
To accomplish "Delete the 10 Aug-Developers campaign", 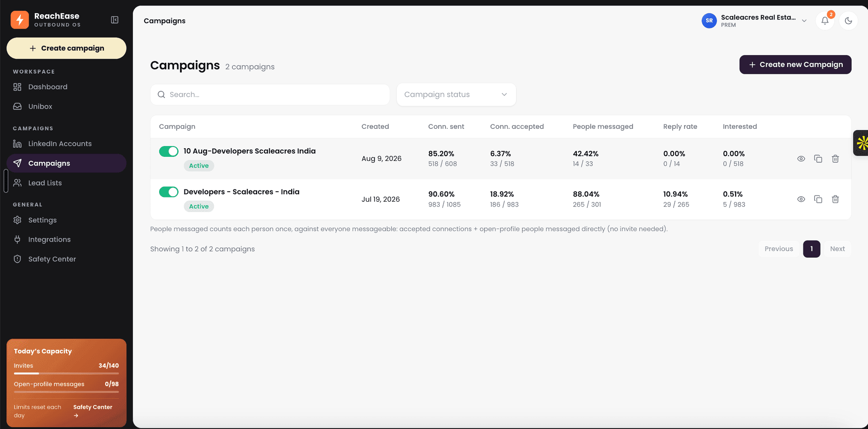I will pos(835,159).
